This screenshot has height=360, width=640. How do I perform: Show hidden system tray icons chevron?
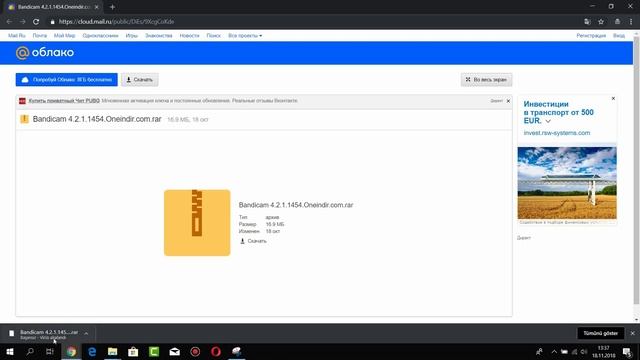[x=554, y=351]
